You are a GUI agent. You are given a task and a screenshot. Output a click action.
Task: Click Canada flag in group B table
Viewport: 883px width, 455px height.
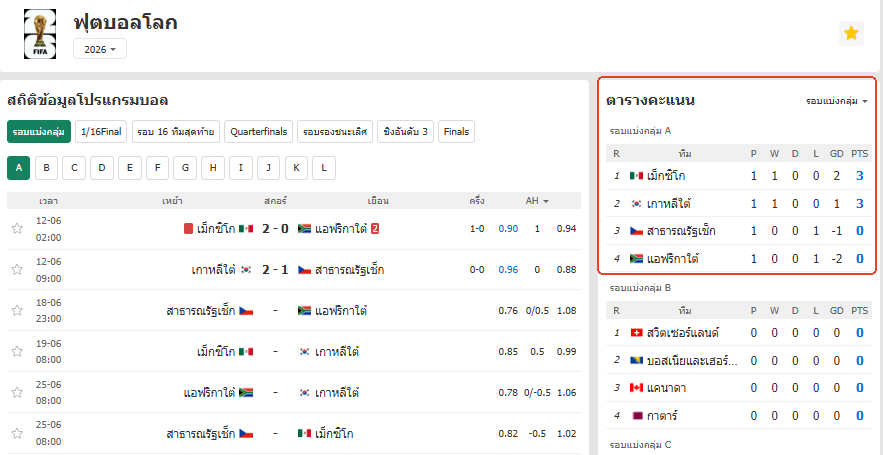[x=637, y=388]
